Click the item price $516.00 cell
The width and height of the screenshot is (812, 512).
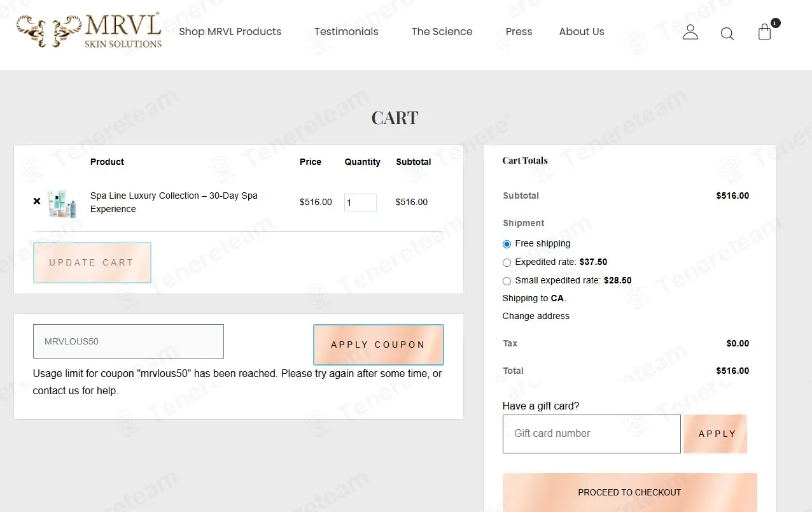coord(316,202)
